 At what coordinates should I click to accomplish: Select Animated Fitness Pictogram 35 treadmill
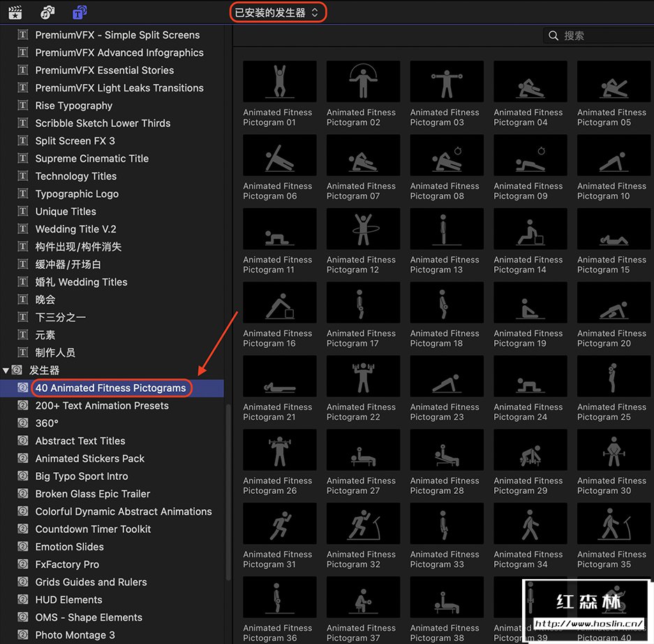click(614, 523)
